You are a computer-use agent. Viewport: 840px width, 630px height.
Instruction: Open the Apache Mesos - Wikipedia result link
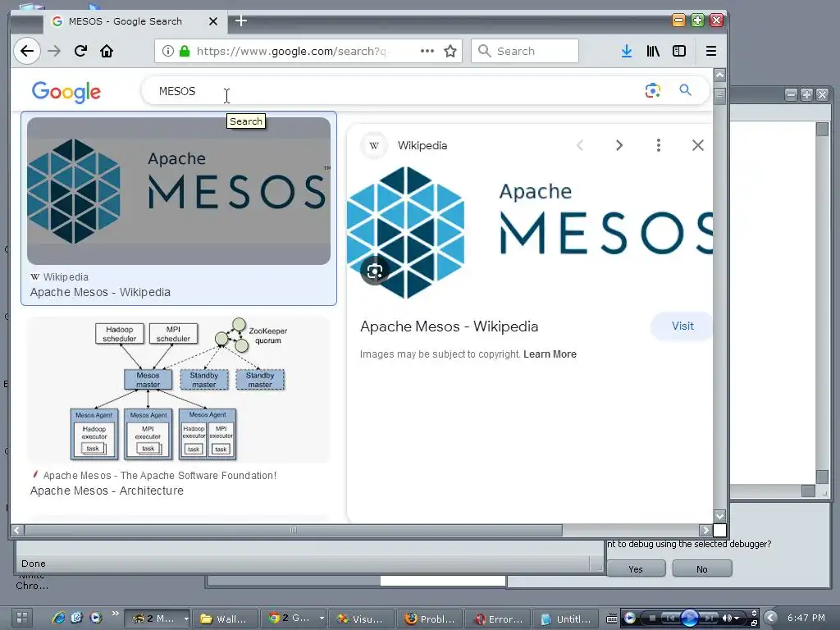[100, 292]
